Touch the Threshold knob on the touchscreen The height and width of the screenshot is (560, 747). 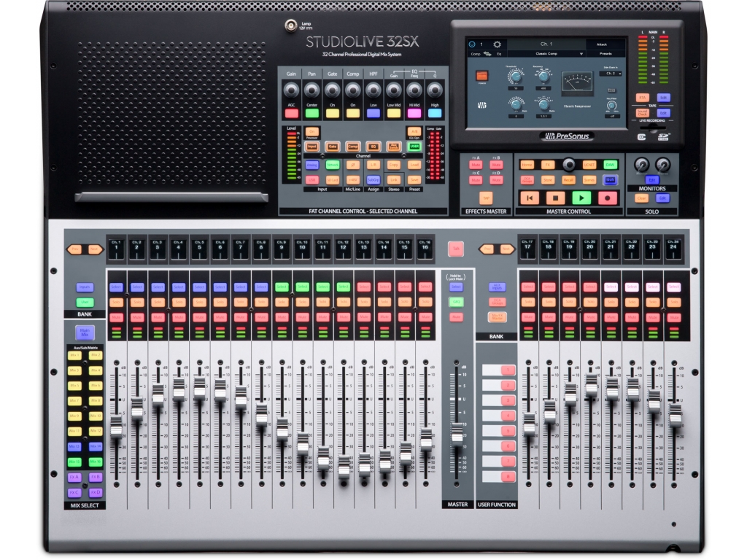click(x=515, y=76)
